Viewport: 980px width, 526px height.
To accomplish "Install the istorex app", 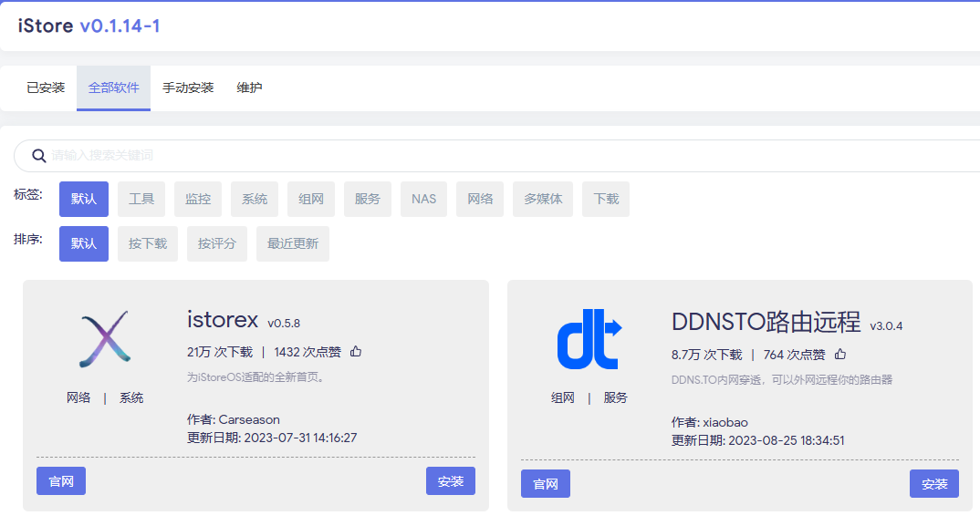I will tap(451, 481).
